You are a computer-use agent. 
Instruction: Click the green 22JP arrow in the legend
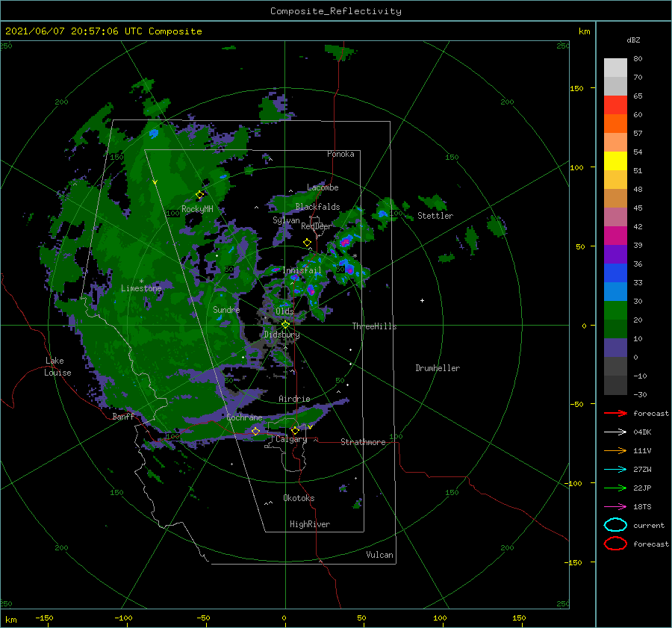(615, 488)
